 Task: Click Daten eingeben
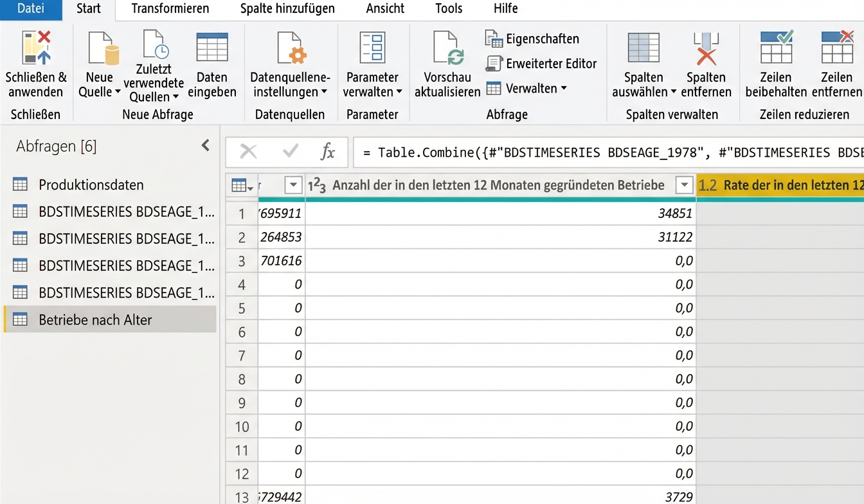click(x=212, y=64)
